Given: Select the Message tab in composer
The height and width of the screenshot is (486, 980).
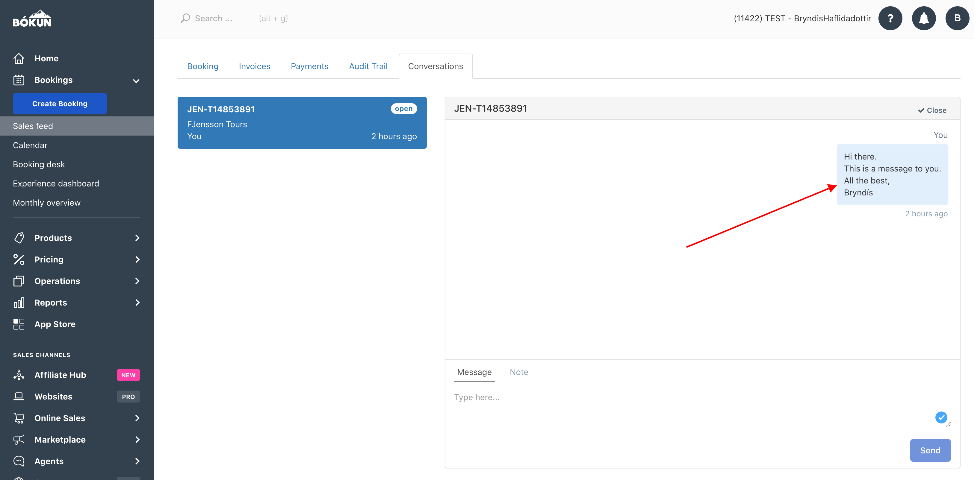Looking at the screenshot, I should coord(477,375).
